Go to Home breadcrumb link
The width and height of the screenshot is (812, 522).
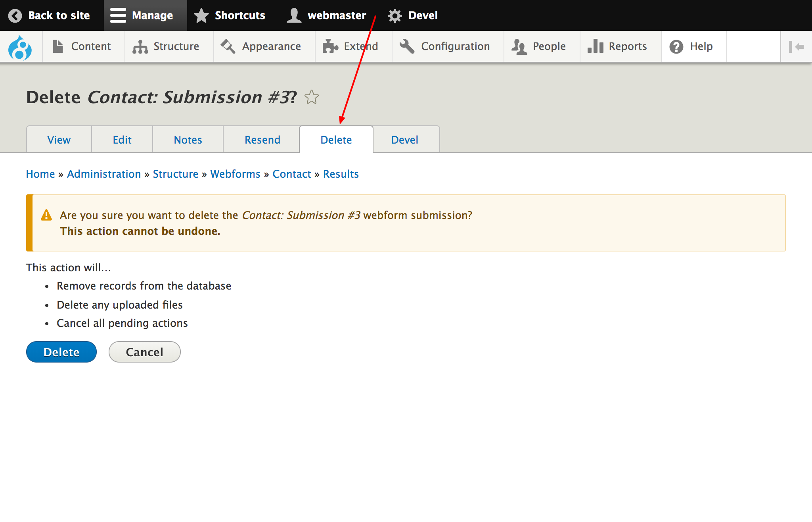40,174
